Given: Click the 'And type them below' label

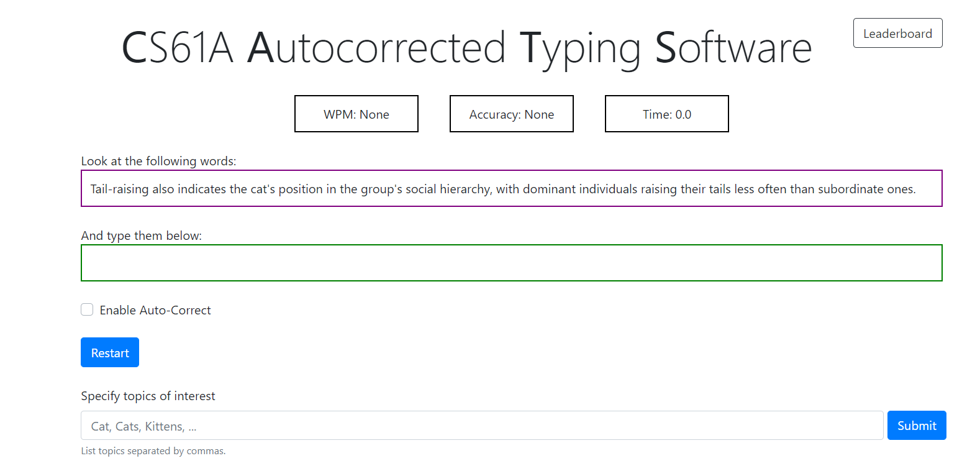Looking at the screenshot, I should pyautogui.click(x=141, y=235).
